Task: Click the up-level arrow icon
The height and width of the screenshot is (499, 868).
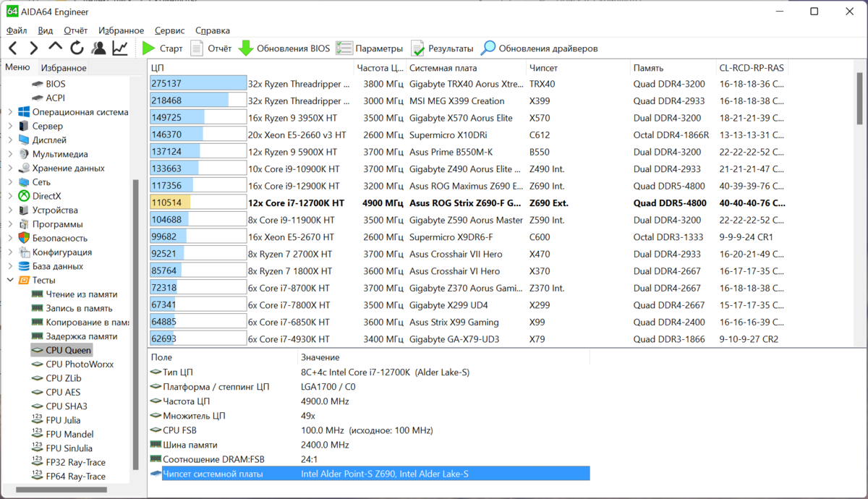Action: pos(56,48)
